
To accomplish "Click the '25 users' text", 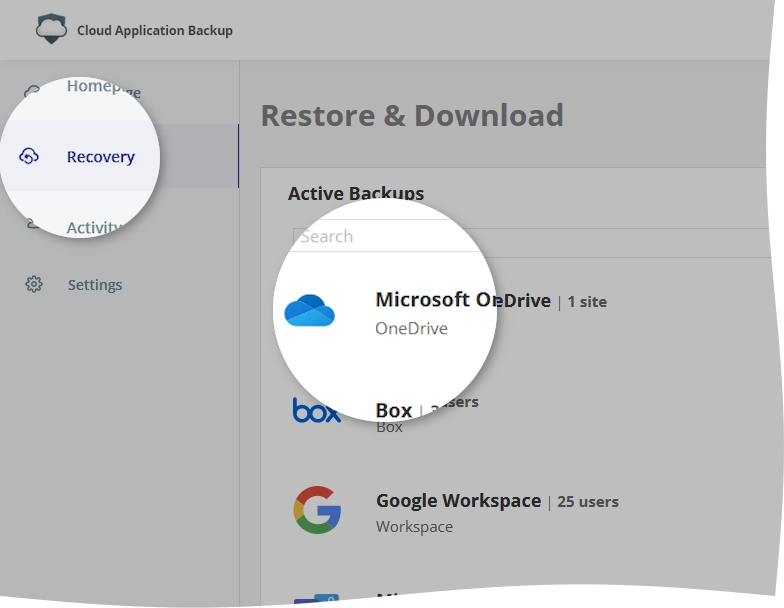I will [x=588, y=502].
